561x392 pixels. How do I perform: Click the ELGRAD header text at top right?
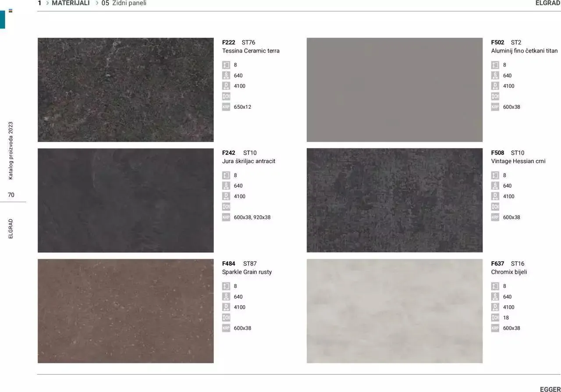tap(547, 3)
